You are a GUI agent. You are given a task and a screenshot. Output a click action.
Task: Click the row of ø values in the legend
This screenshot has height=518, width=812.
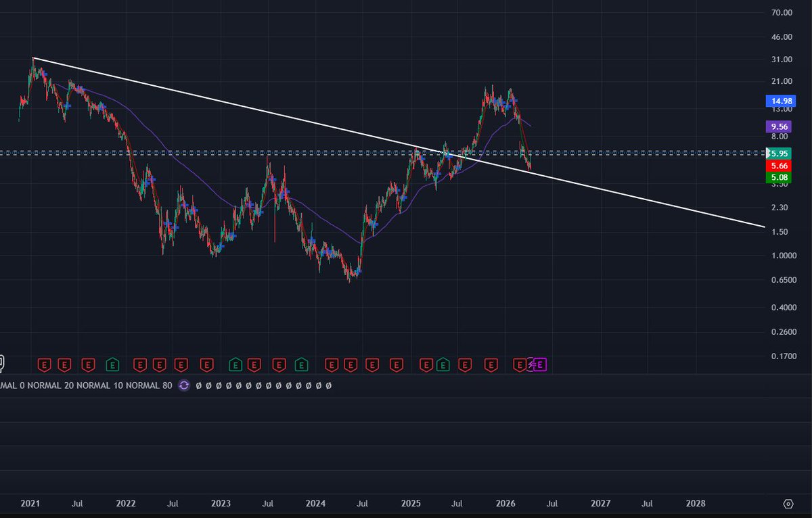[x=264, y=385]
